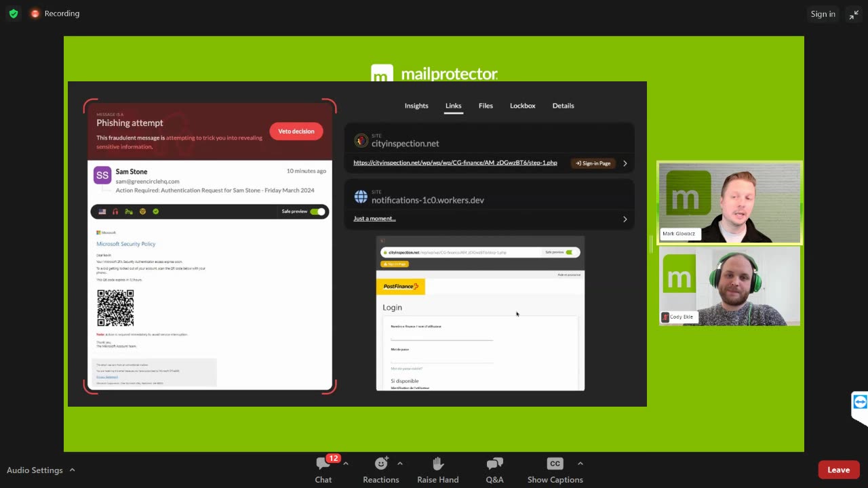Open Audio Settings
This screenshot has height=488, width=868.
point(35,470)
